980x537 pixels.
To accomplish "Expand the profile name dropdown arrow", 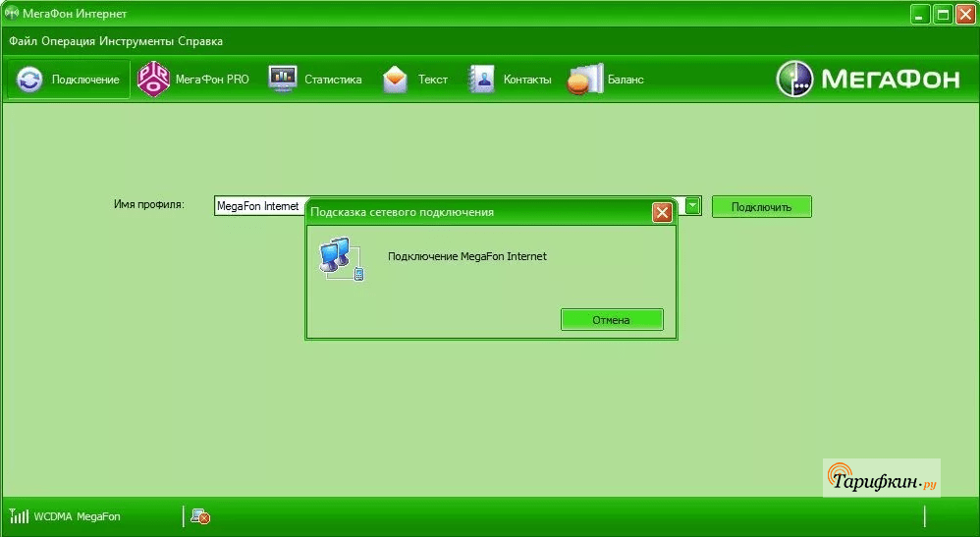I will pos(692,206).
